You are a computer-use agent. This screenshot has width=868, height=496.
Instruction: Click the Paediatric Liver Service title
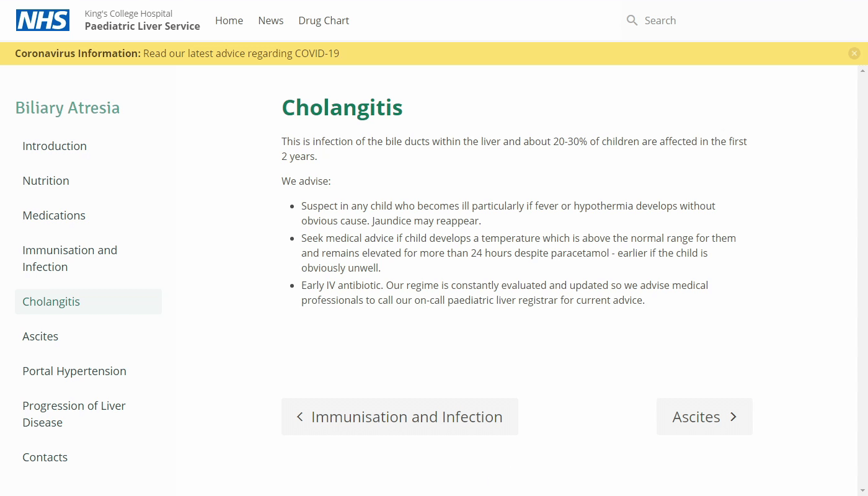(x=142, y=26)
